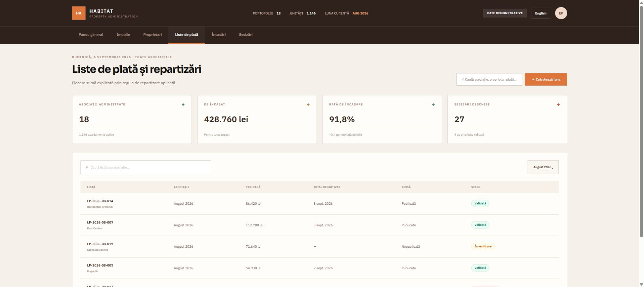Click the Calculează luna button
This screenshot has height=287, width=644.
pos(546,80)
